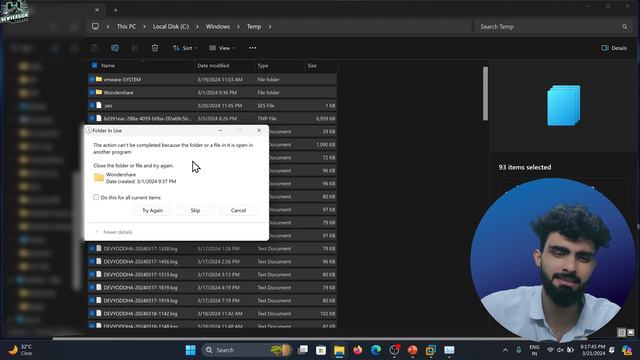Open the notification bell in tray

click(611, 350)
